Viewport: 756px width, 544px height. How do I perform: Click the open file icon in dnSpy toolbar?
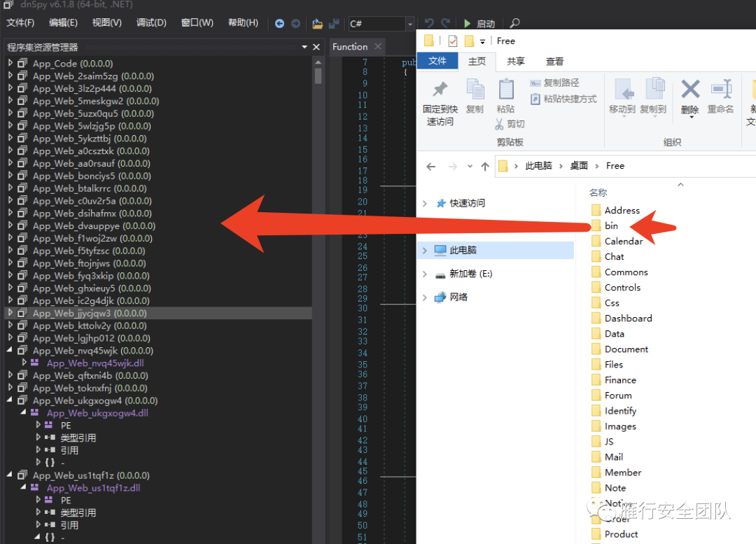317,24
